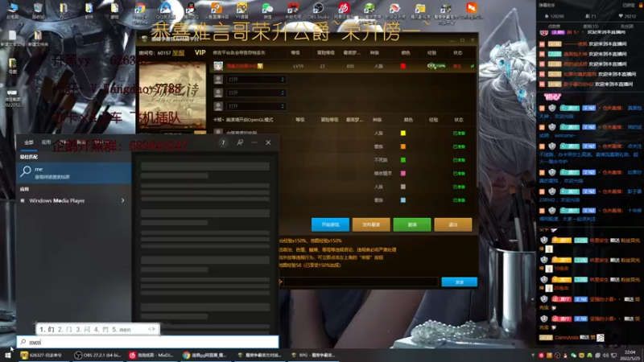Image resolution: width=644 pixels, height=362 pixels.
Task: Click the orange '退出' exit button
Action: click(453, 224)
